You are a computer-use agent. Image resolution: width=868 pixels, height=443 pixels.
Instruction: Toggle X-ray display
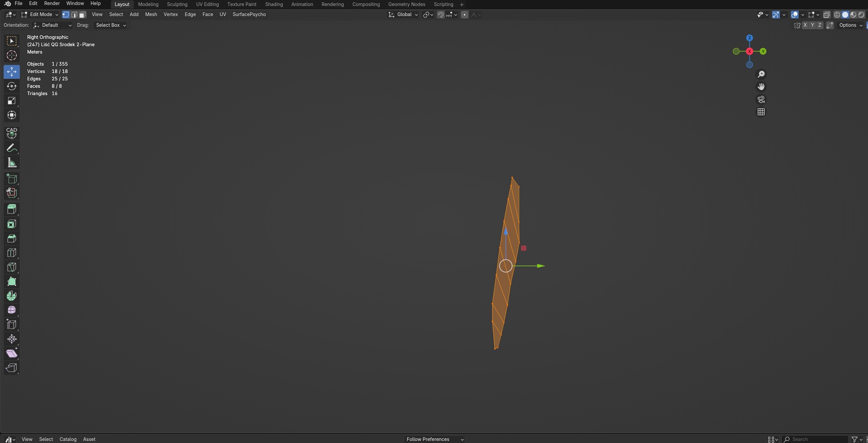pos(826,15)
